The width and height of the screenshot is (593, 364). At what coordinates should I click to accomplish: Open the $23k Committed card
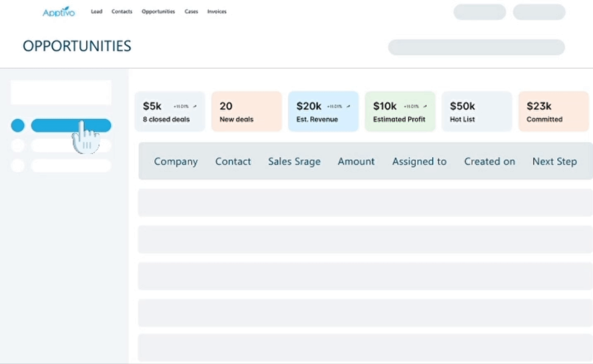point(553,112)
